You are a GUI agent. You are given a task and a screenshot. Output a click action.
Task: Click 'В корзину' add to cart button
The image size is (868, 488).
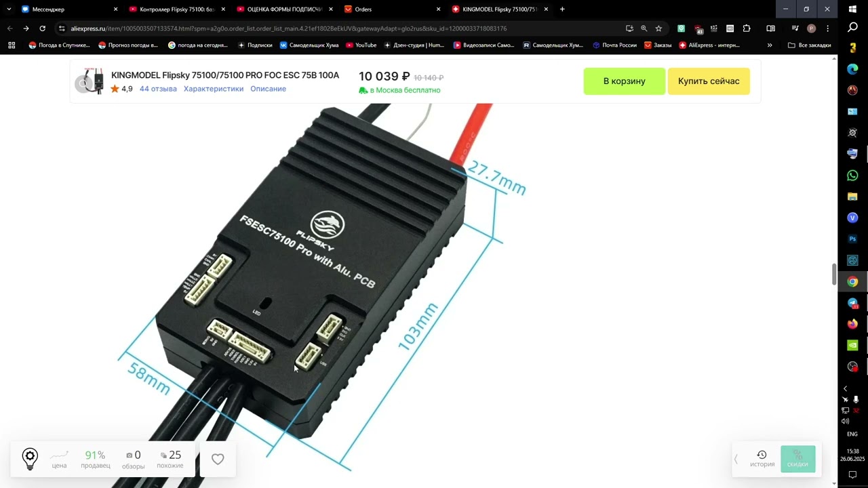pyautogui.click(x=625, y=81)
